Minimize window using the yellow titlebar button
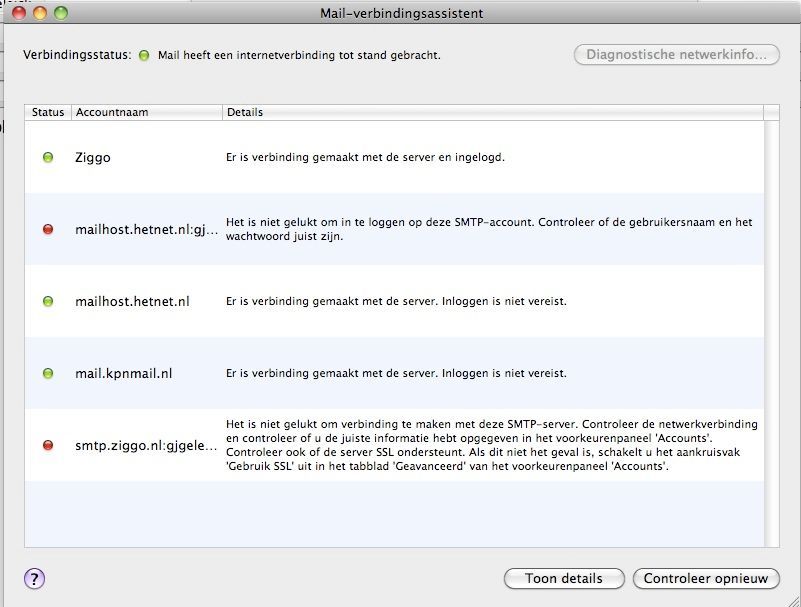This screenshot has height=607, width=801. (x=40, y=13)
